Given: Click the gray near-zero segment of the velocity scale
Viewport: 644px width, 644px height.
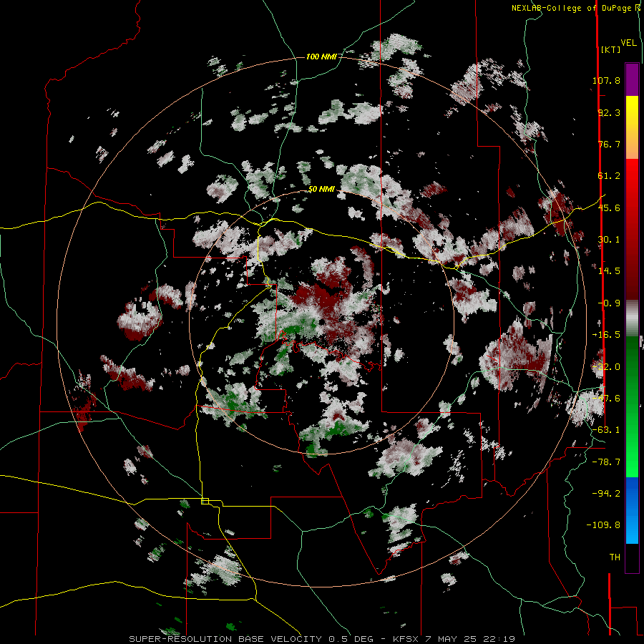Looking at the screenshot, I should pos(632,318).
